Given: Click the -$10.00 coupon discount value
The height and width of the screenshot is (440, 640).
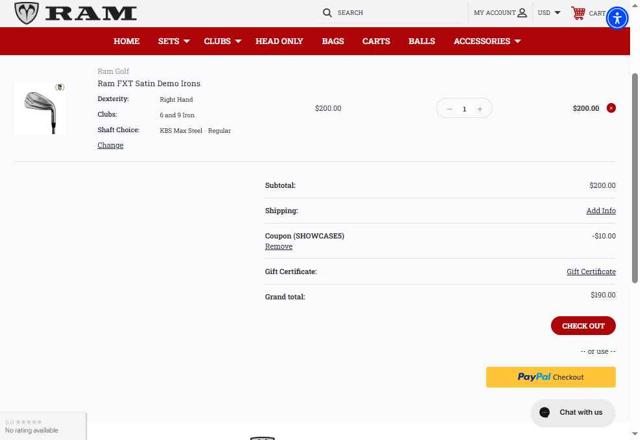Looking at the screenshot, I should 604,236.
